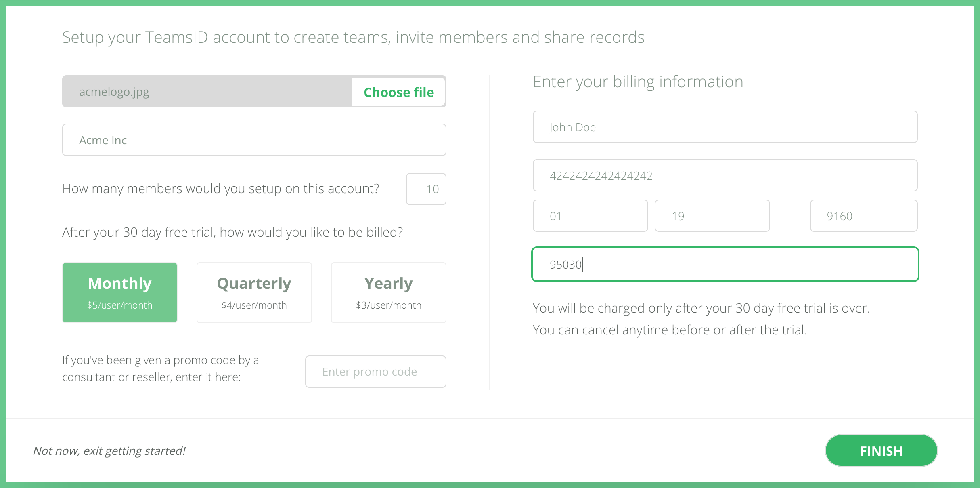Select the expiration month field showing 01
Screen dimensions: 980x488
coord(590,216)
